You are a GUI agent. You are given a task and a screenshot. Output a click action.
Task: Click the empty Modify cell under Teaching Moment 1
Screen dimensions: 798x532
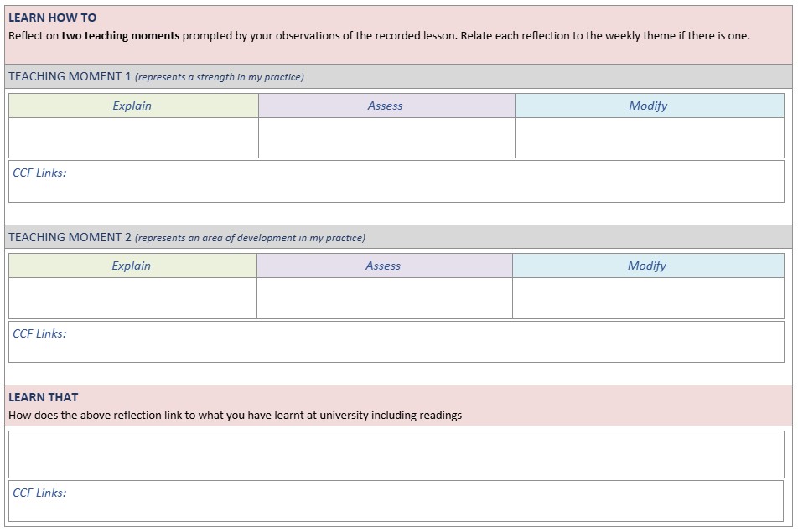650,138
